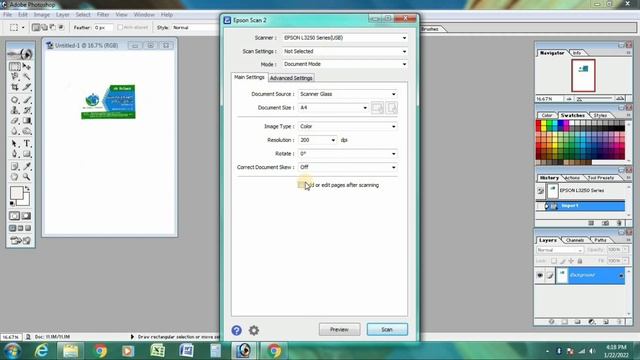The height and width of the screenshot is (360, 640).
Task: Open the Image menu in Photoshop
Action: 42,15
